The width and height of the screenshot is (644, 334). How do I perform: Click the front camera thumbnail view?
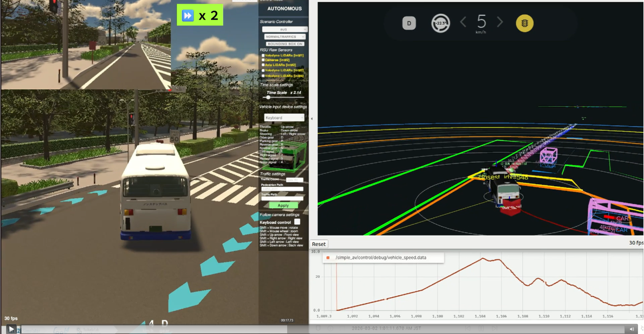tap(86, 44)
